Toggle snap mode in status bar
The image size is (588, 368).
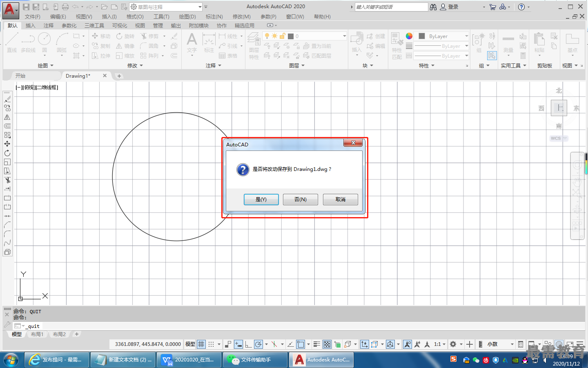[212, 344]
